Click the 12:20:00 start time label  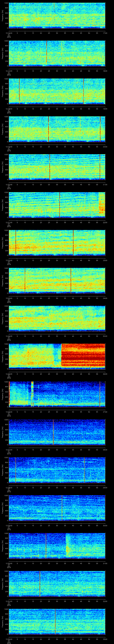coord(9,184)
